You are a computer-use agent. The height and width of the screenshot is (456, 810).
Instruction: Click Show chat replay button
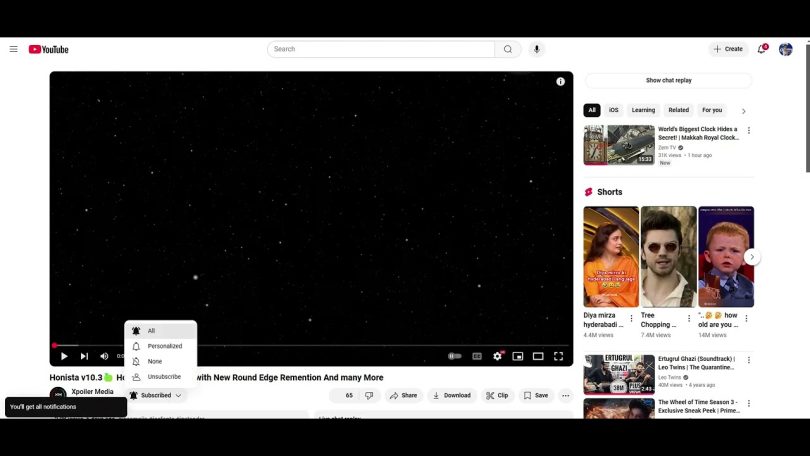click(668, 80)
